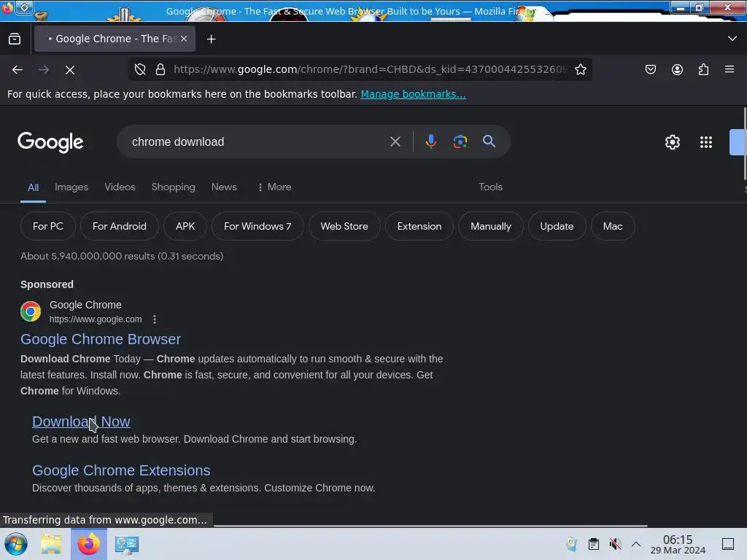
Task: Filter by Update chip
Action: (x=557, y=226)
